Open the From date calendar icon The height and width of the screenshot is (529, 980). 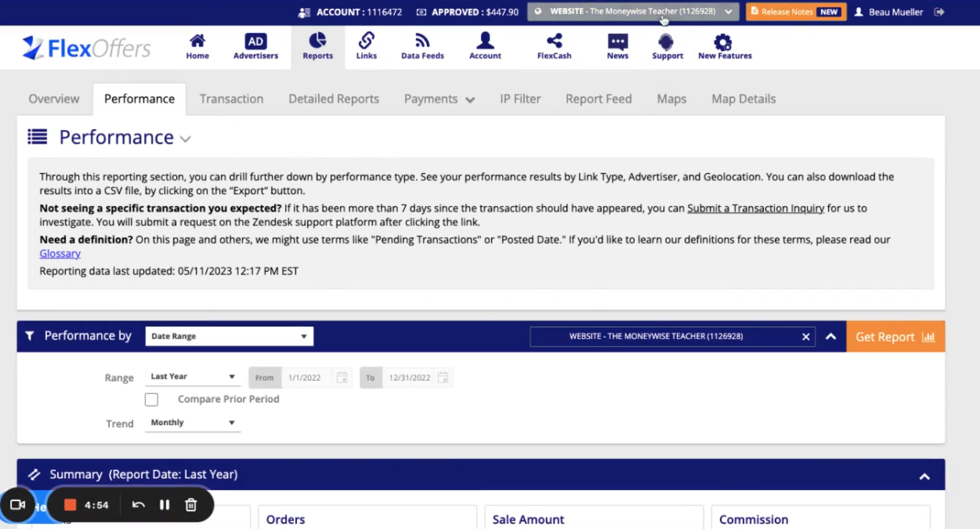342,377
